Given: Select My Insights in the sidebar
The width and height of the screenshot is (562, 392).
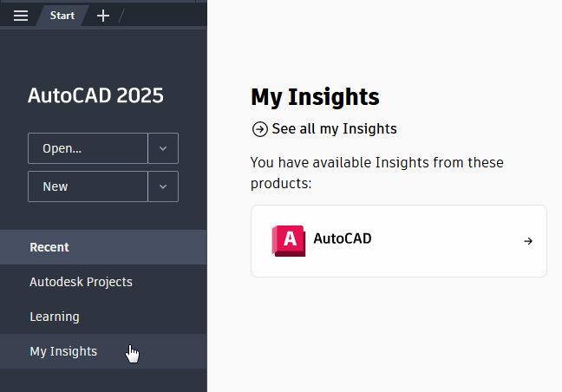Looking at the screenshot, I should [x=63, y=351].
